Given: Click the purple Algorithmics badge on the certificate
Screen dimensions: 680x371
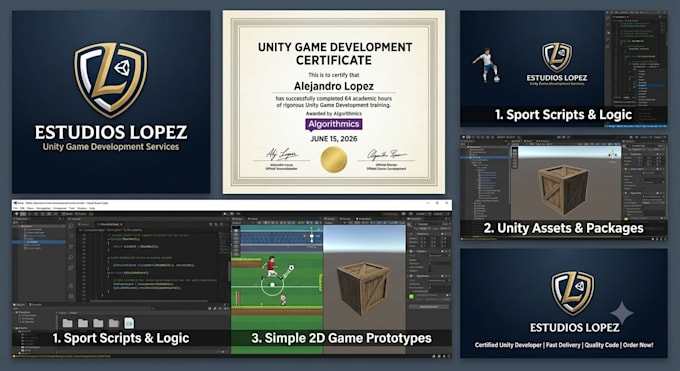Looking at the screenshot, I should coord(333,125).
